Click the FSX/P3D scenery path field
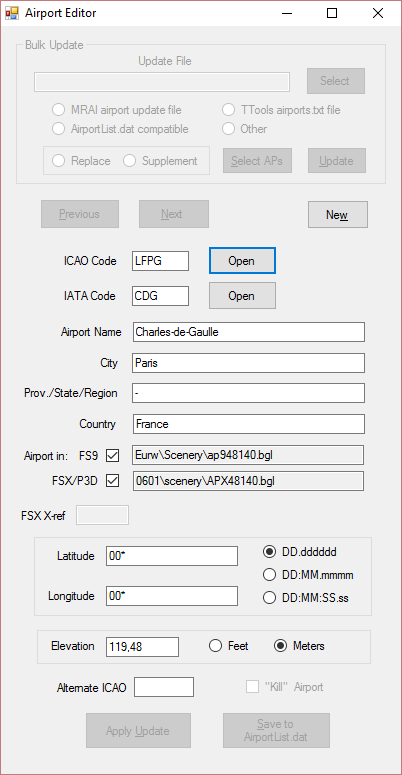The height and width of the screenshot is (775, 402). pos(248,480)
